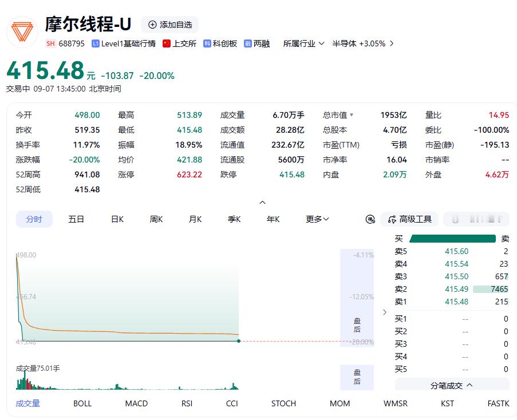Click the 买1 order row
Screen dimensions: 517x420
pyautogui.click(x=452, y=319)
